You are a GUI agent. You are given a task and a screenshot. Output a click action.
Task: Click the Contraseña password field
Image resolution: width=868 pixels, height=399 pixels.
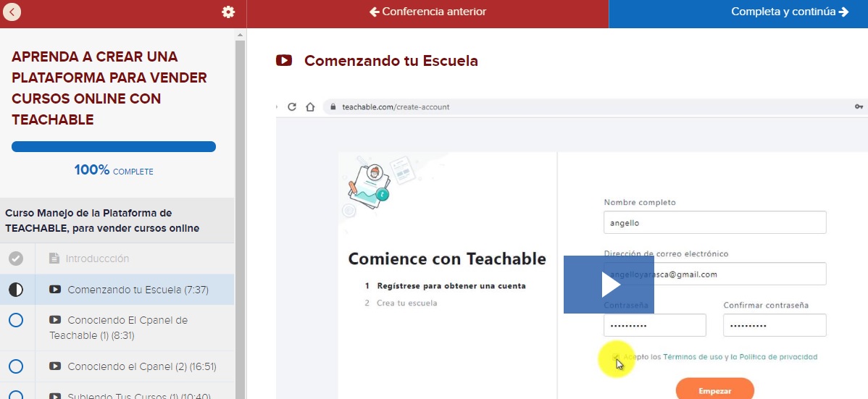(655, 325)
